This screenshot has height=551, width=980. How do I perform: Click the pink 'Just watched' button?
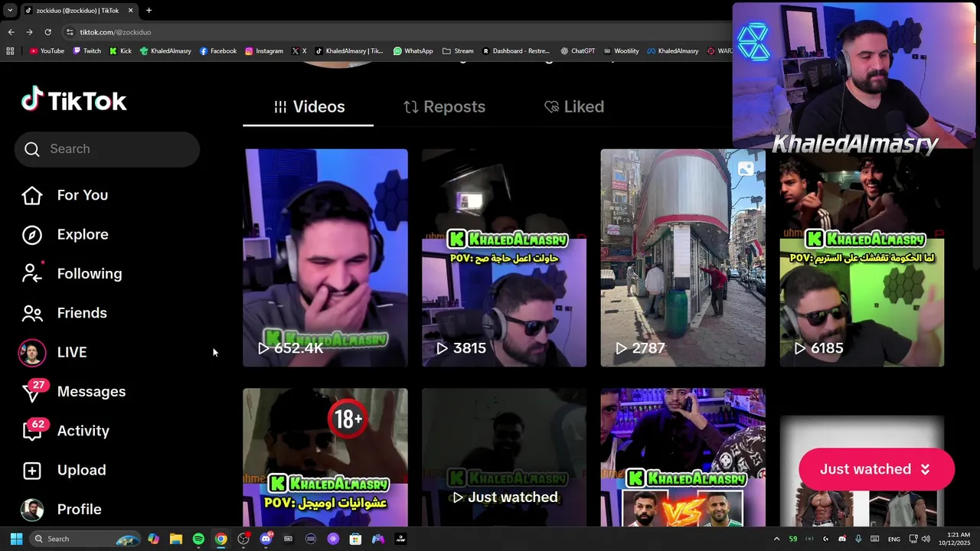[876, 469]
